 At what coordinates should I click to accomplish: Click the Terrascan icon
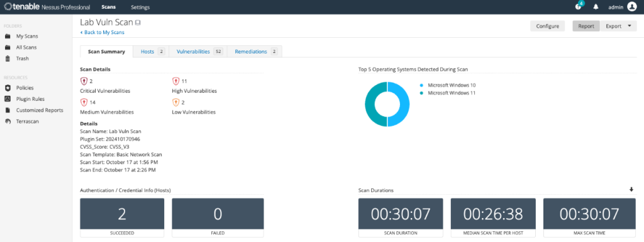tap(8, 122)
